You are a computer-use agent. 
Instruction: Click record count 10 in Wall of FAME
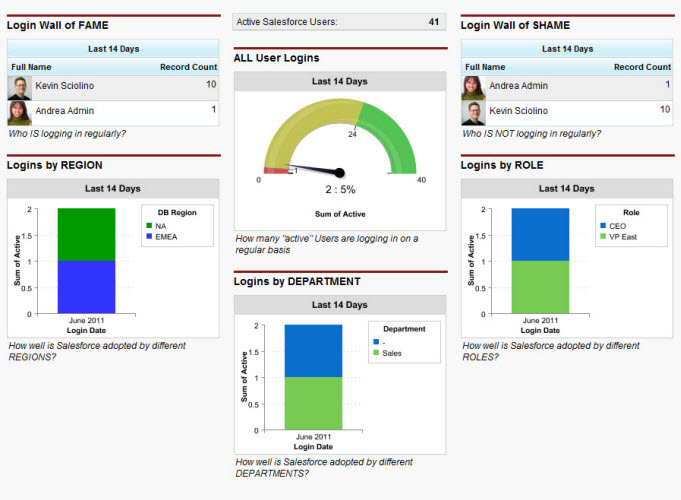211,84
